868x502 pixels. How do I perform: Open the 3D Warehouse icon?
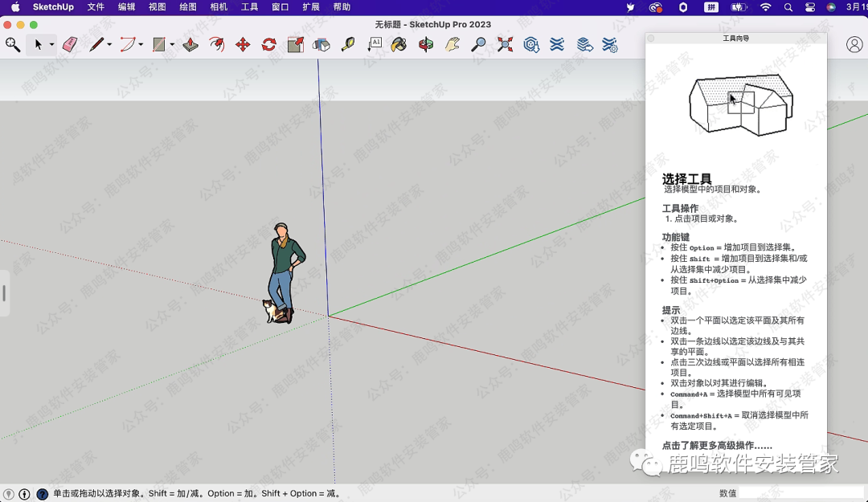coord(531,45)
